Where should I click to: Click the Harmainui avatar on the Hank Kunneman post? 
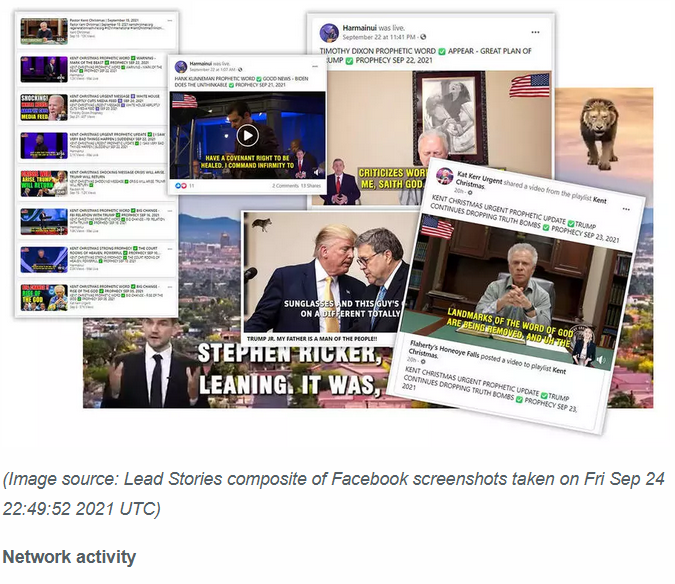tap(181, 67)
